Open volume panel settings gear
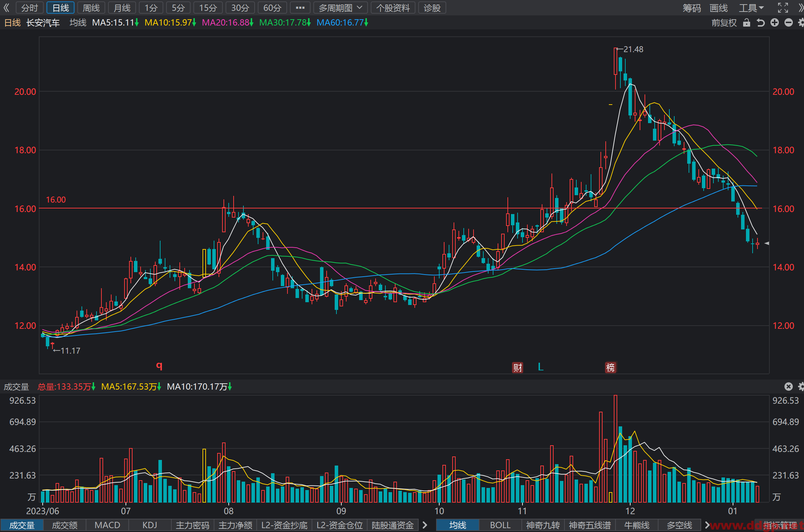 [801, 386]
